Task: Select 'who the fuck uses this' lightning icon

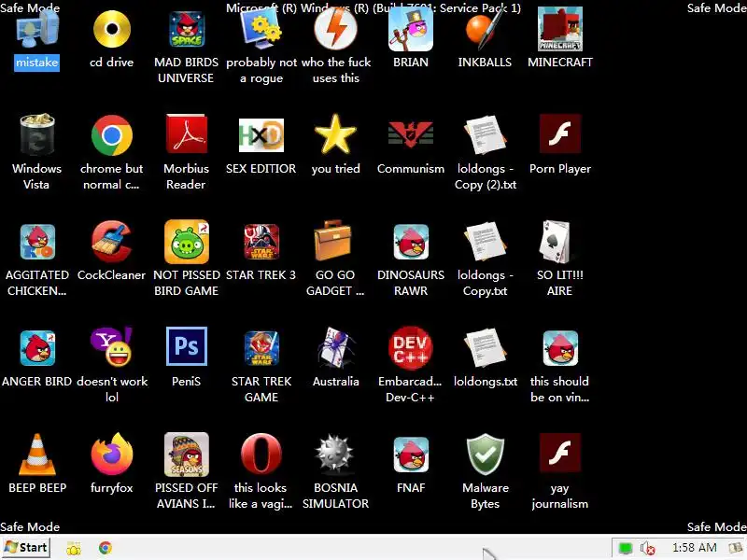Action: pos(336,30)
